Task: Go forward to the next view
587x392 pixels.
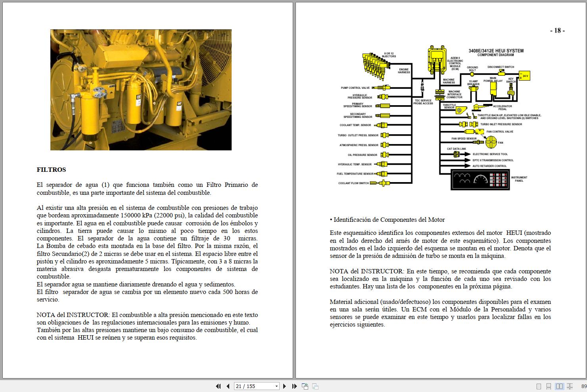Action: click(315, 386)
